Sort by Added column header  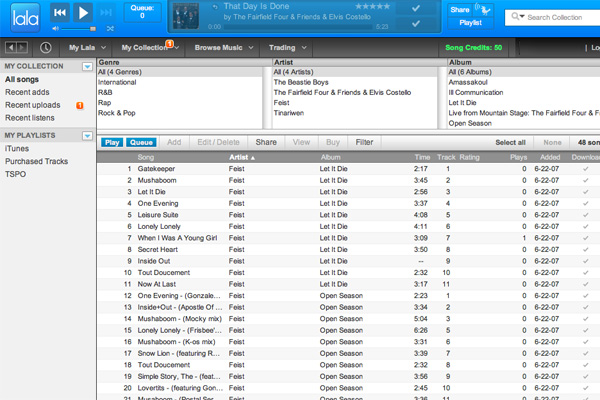(550, 157)
